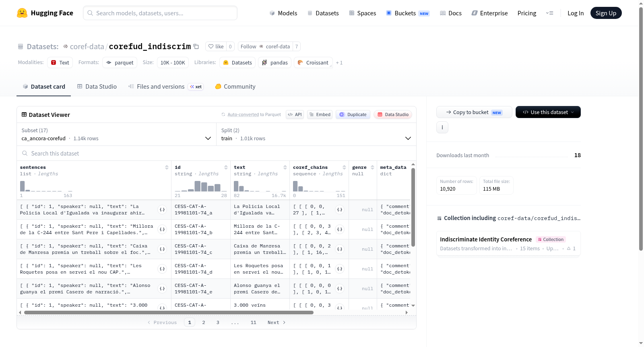
Task: Open the Subset selector dropdown
Action: [117, 134]
